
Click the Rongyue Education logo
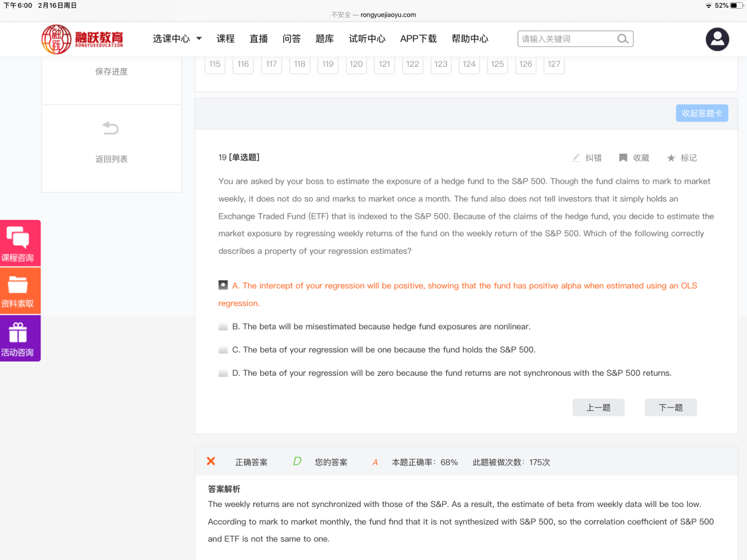coord(82,39)
